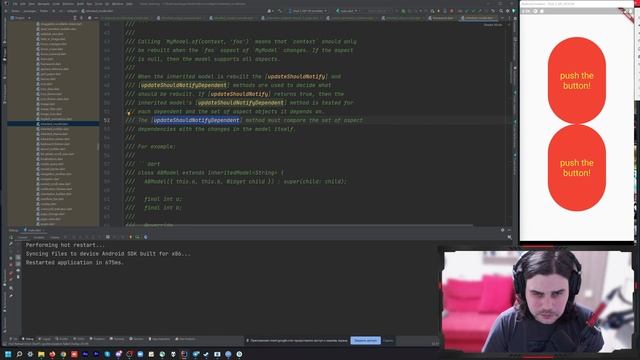The height and width of the screenshot is (360, 640).
Task: Click the 'final int a;' comment line
Action: [154, 199]
